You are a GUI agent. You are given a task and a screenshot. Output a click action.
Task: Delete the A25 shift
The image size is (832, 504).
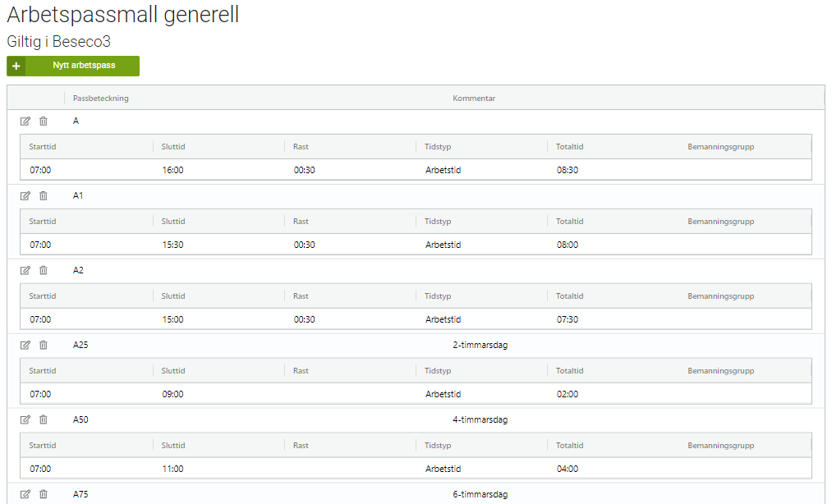coord(44,346)
